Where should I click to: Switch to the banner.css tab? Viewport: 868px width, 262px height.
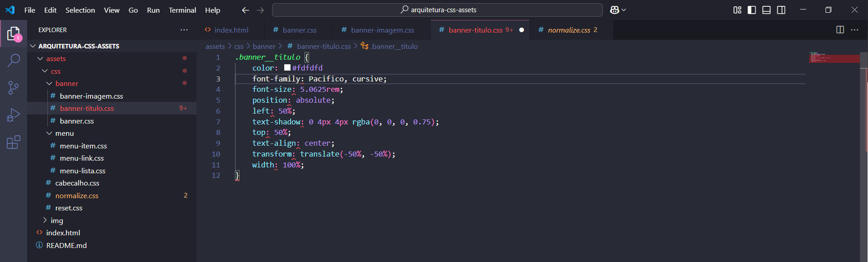coord(299,30)
